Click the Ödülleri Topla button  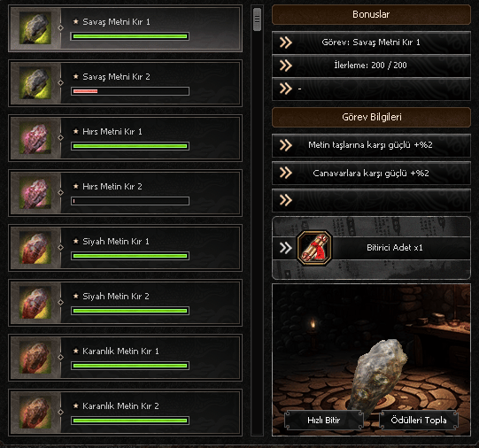coord(419,421)
